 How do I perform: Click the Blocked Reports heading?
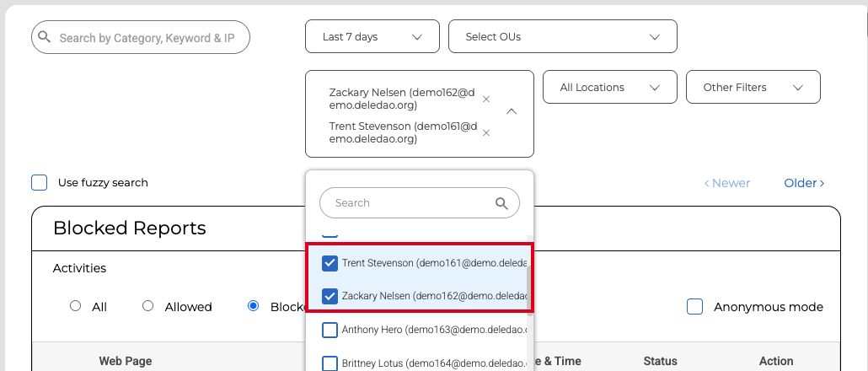coord(130,229)
